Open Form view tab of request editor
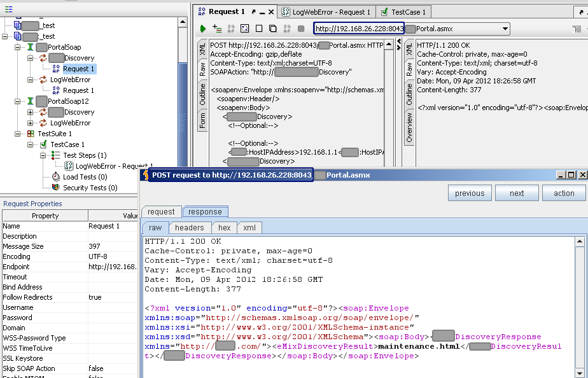Viewport: 588px width, 378px height. (202, 120)
